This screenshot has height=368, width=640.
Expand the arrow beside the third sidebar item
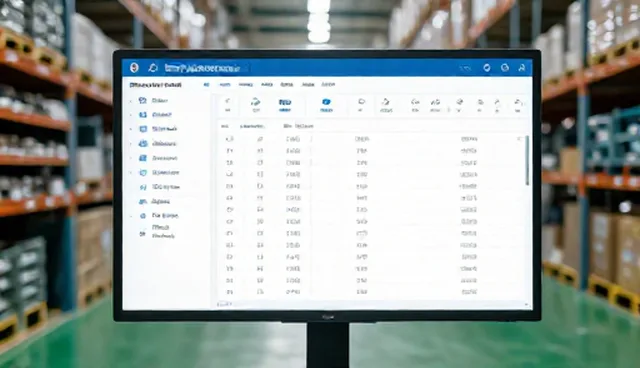[x=131, y=129]
